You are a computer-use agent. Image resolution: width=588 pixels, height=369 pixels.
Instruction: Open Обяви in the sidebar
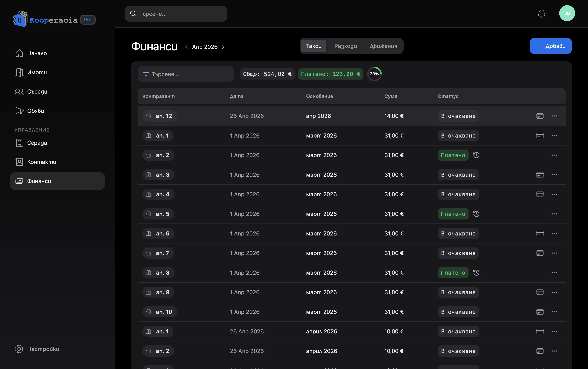click(x=57, y=111)
